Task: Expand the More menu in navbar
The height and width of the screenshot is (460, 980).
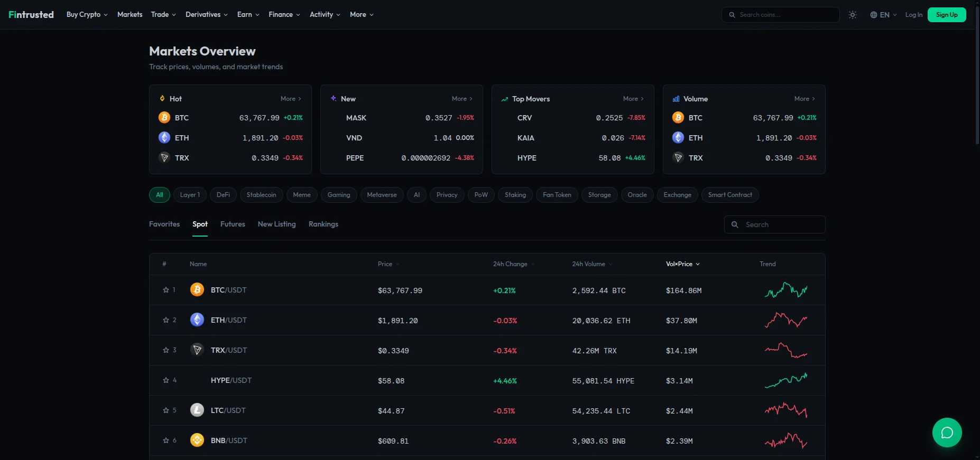Action: point(362,15)
